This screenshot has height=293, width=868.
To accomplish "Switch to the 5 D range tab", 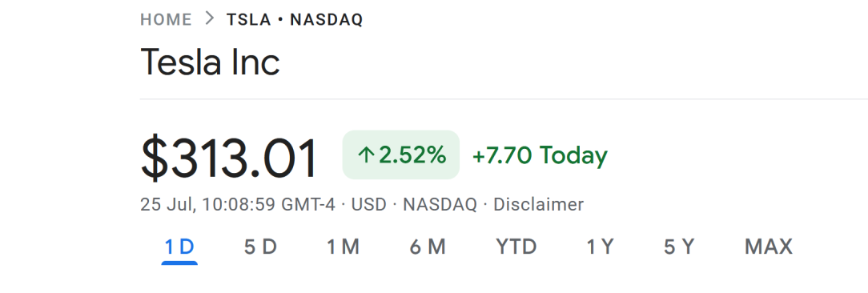I will (x=260, y=247).
